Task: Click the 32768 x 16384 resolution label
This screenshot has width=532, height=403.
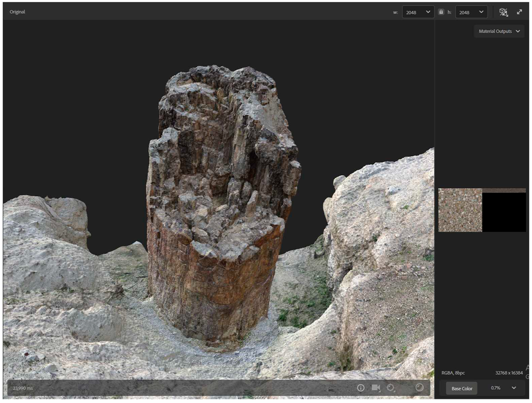Action: (x=509, y=373)
